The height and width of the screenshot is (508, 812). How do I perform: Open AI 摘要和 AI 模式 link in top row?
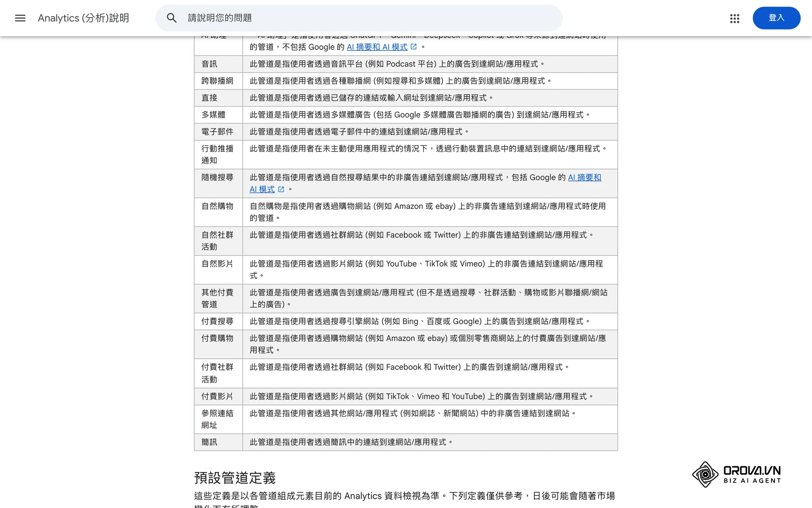point(382,47)
